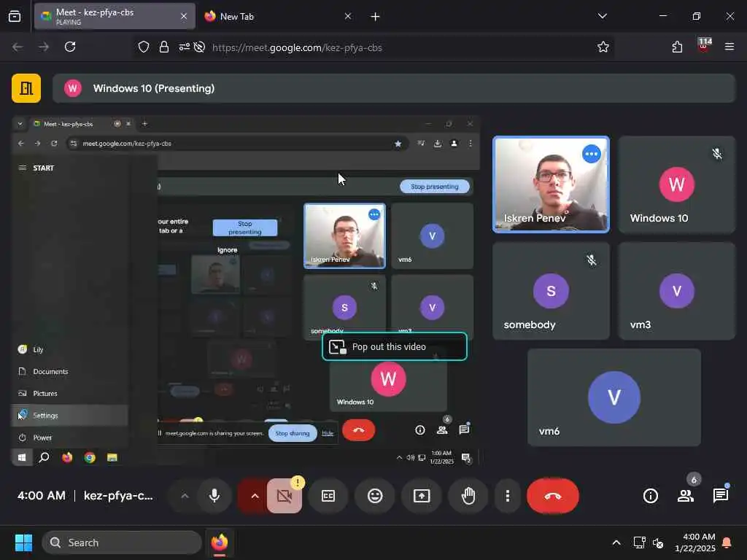Expand video settings chevron beside camera
The height and width of the screenshot is (560, 747).
click(255, 496)
